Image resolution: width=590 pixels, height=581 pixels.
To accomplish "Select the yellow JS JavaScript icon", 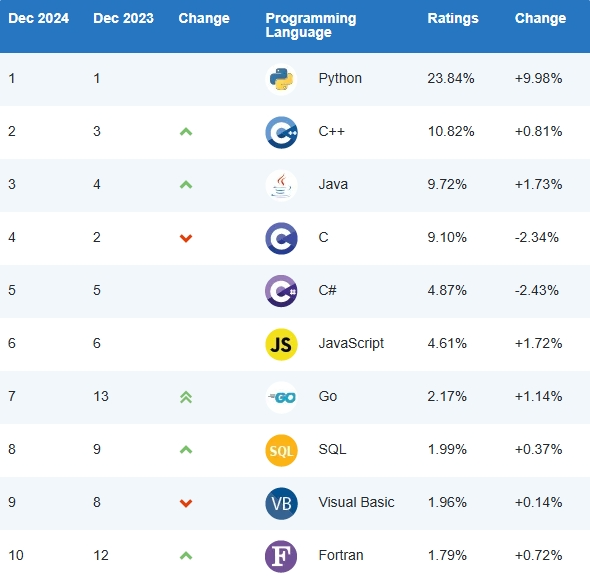I will (x=281, y=344).
